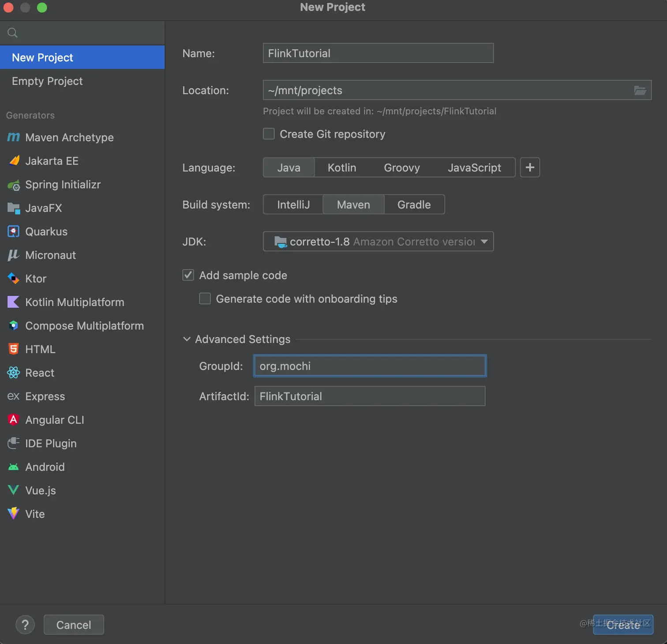
Task: Select the Ktor generator icon
Action: (14, 279)
